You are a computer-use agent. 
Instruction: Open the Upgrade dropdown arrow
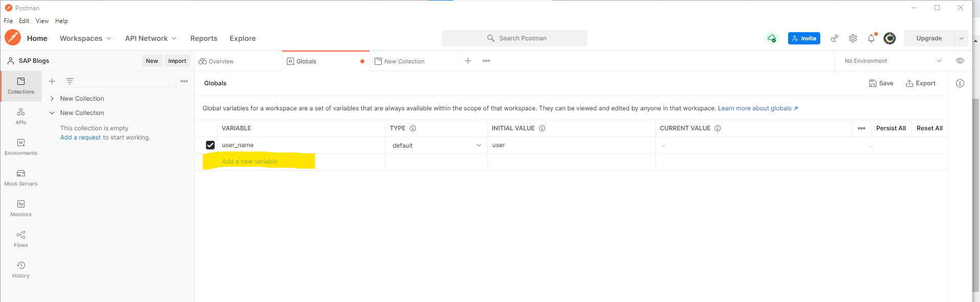(962, 38)
